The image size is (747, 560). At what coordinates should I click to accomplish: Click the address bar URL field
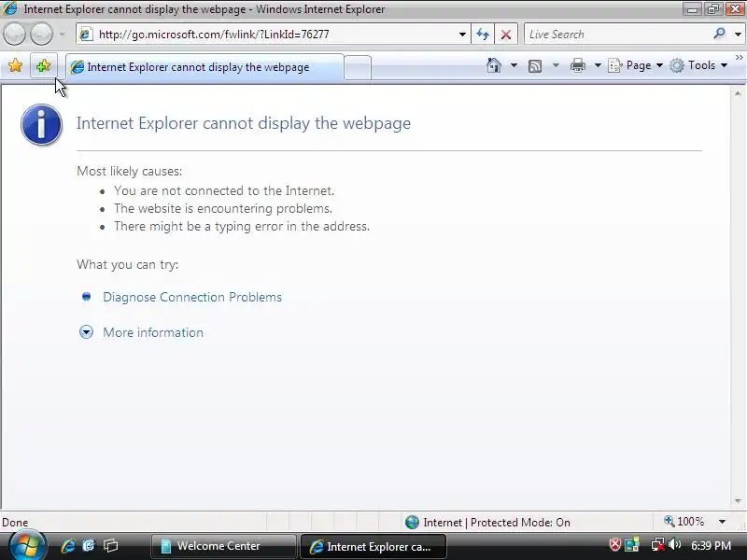click(x=272, y=35)
